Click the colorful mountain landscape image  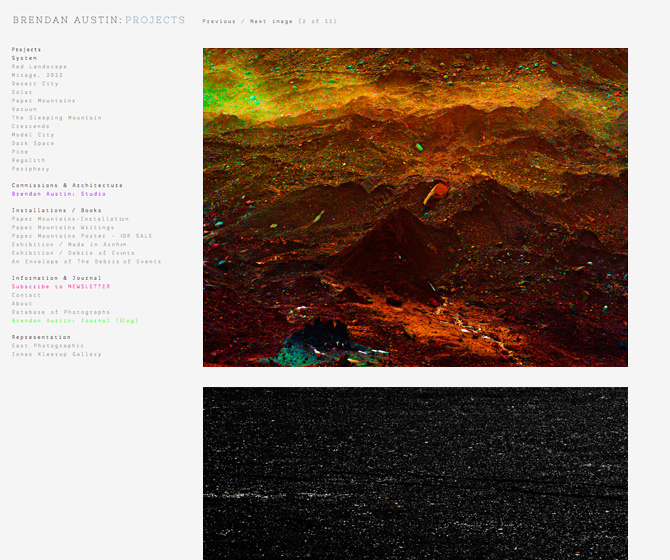pos(415,207)
